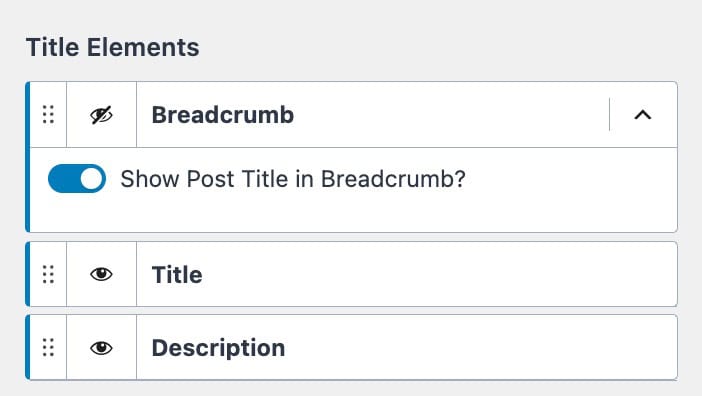Click blank space in the Description row
702x396 pixels.
[x=479, y=348]
